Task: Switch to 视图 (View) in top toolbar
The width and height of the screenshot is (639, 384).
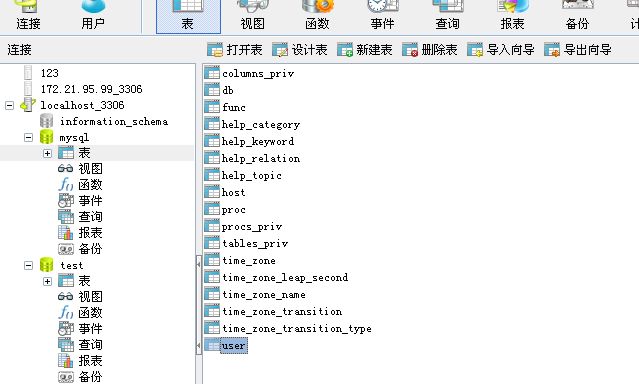Action: [x=253, y=16]
